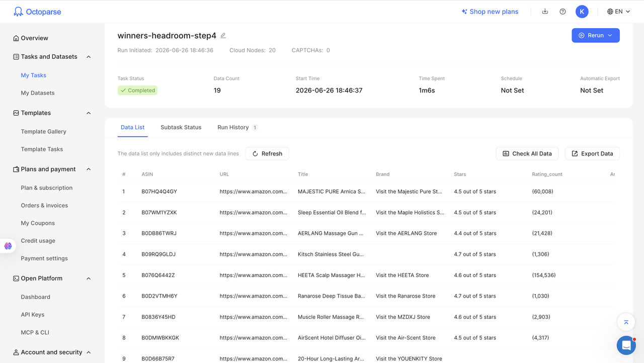Click the brain icon on left edge

tap(8, 246)
